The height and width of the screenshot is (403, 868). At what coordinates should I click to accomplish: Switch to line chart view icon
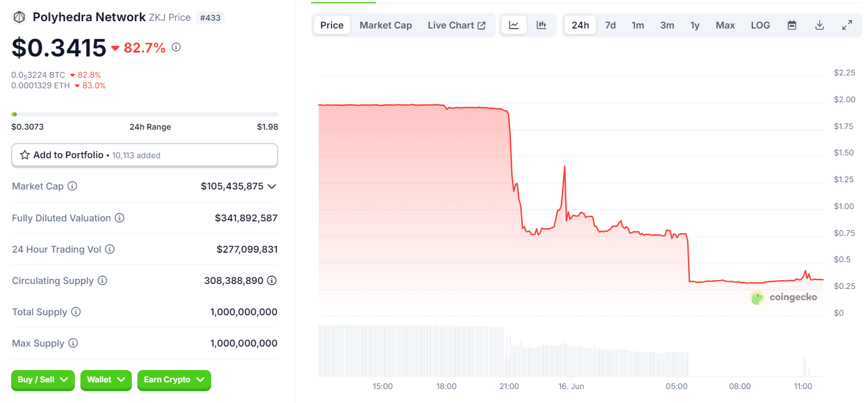(514, 25)
